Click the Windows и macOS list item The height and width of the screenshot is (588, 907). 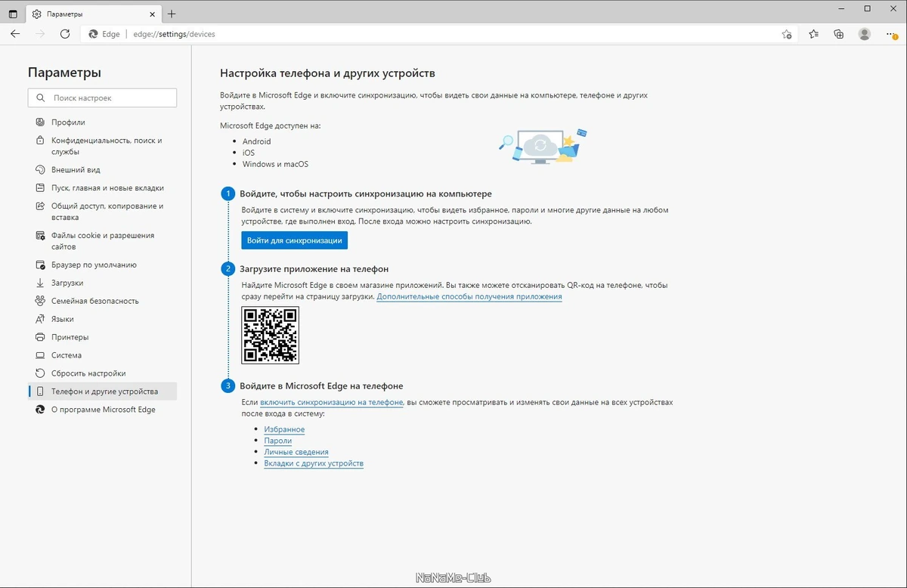click(x=275, y=164)
